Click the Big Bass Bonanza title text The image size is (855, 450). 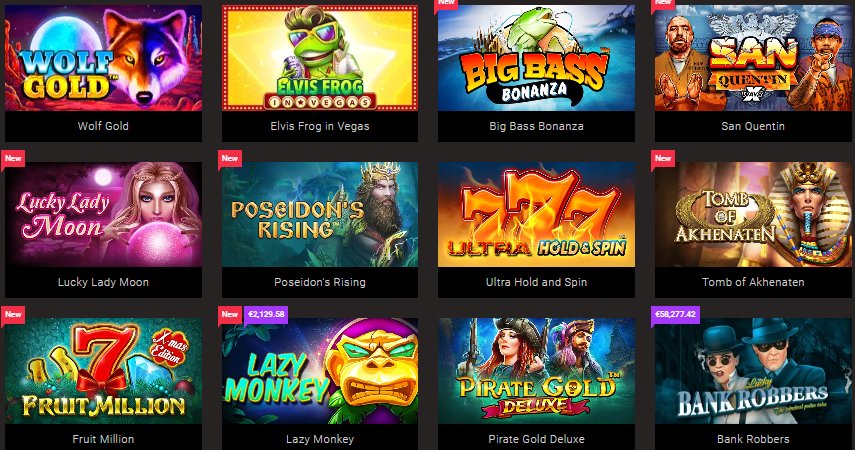click(537, 126)
